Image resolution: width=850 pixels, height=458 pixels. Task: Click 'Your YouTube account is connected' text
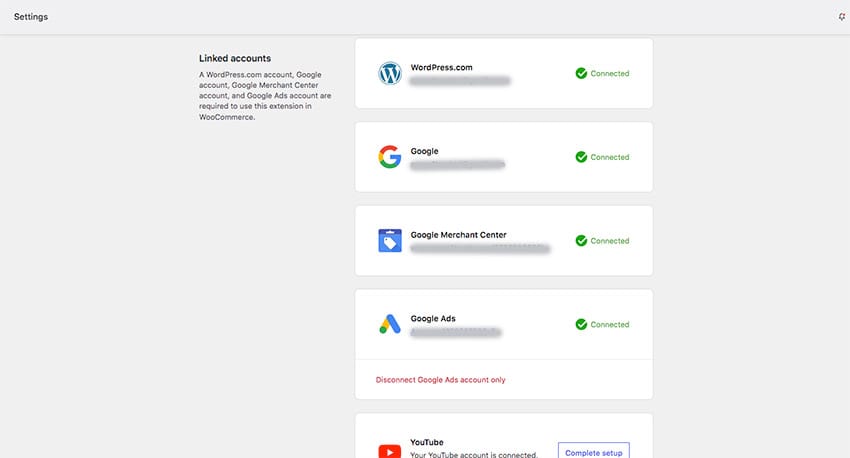click(474, 455)
